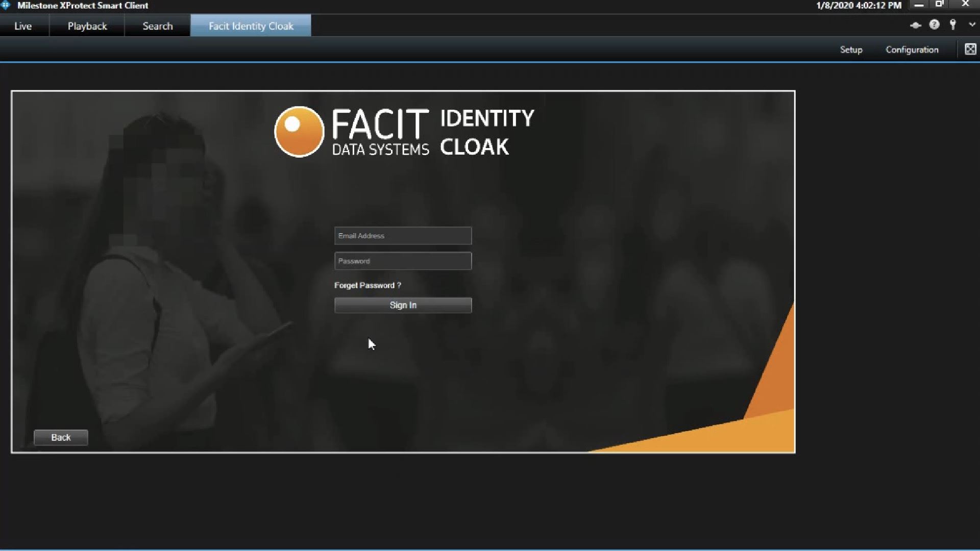Focus the Password input field
980x551 pixels.
403,261
